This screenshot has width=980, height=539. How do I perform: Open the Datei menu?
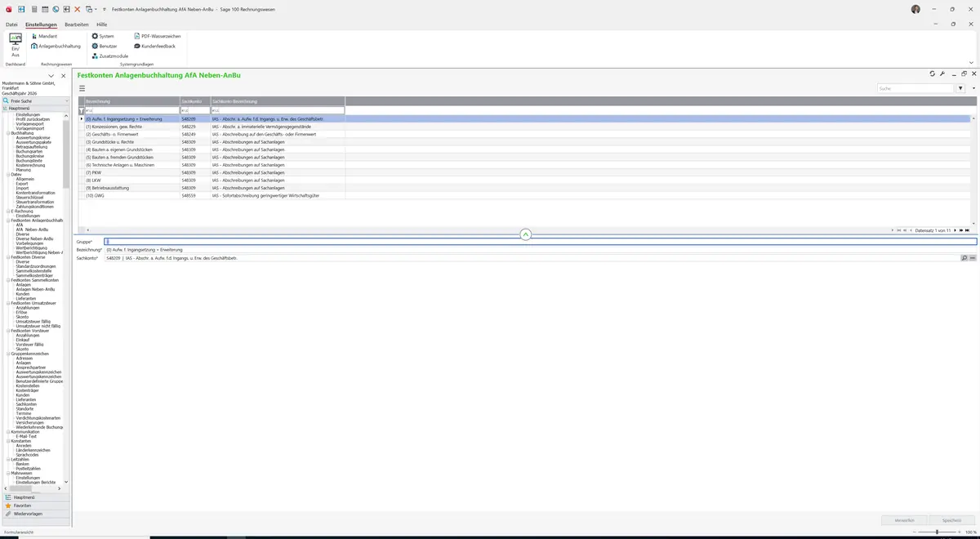[x=11, y=24]
